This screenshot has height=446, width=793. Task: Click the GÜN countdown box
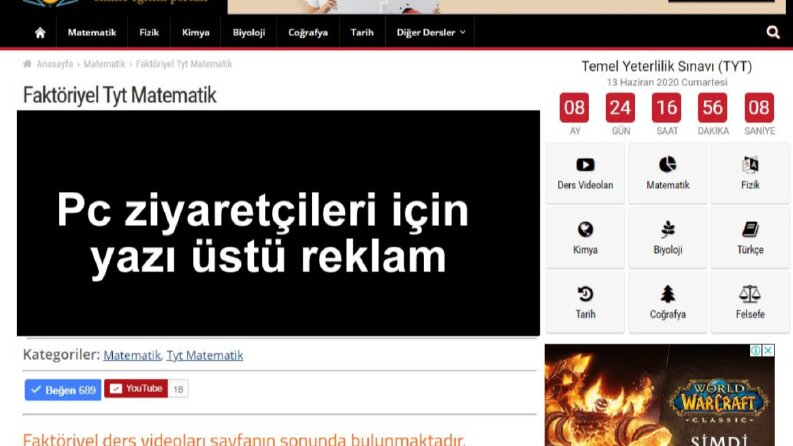click(620, 107)
